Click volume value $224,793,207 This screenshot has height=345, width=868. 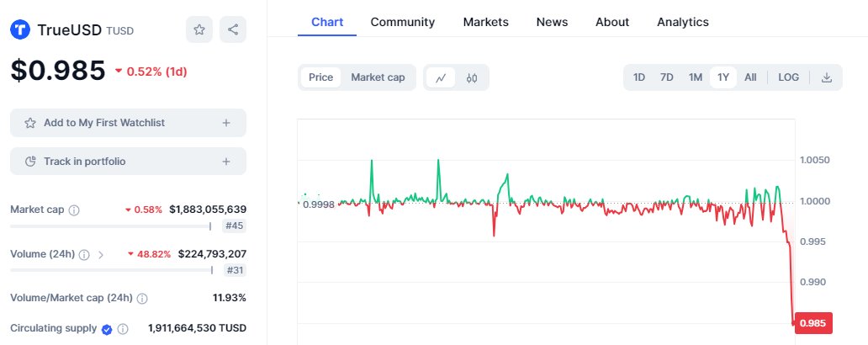click(212, 254)
